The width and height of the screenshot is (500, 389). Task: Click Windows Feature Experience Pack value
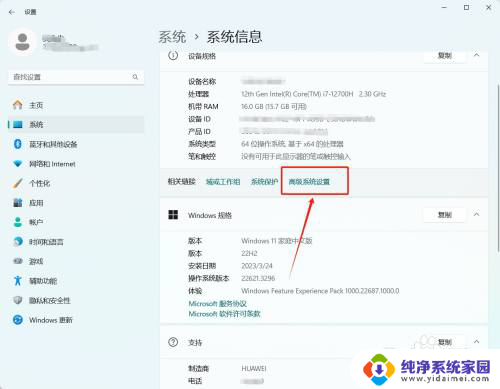point(320,291)
